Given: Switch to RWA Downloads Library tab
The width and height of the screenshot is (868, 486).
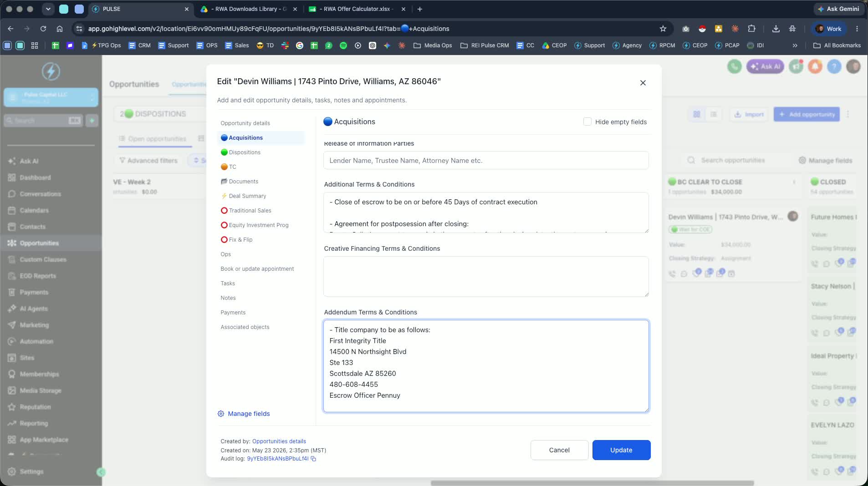Looking at the screenshot, I should pyautogui.click(x=248, y=9).
